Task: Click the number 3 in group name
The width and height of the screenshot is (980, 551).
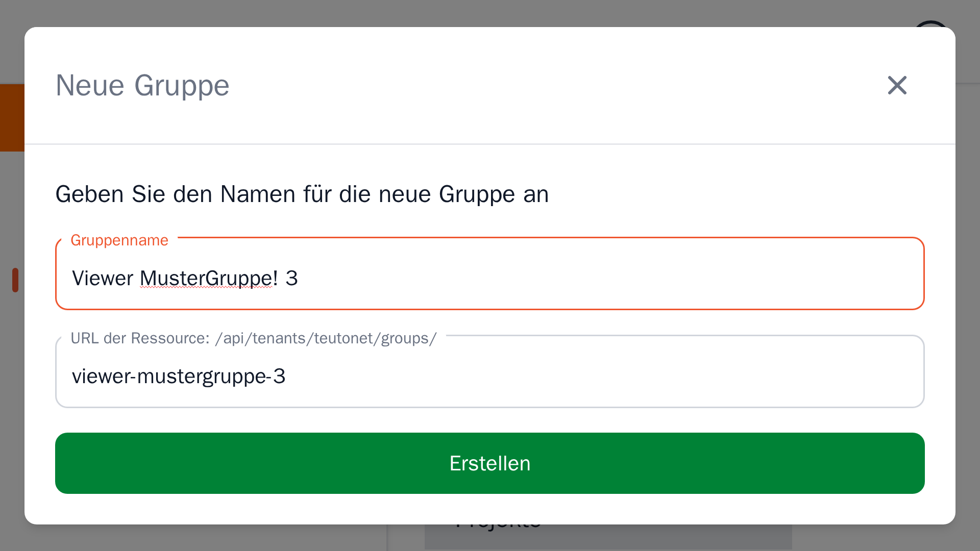Action: pos(291,279)
